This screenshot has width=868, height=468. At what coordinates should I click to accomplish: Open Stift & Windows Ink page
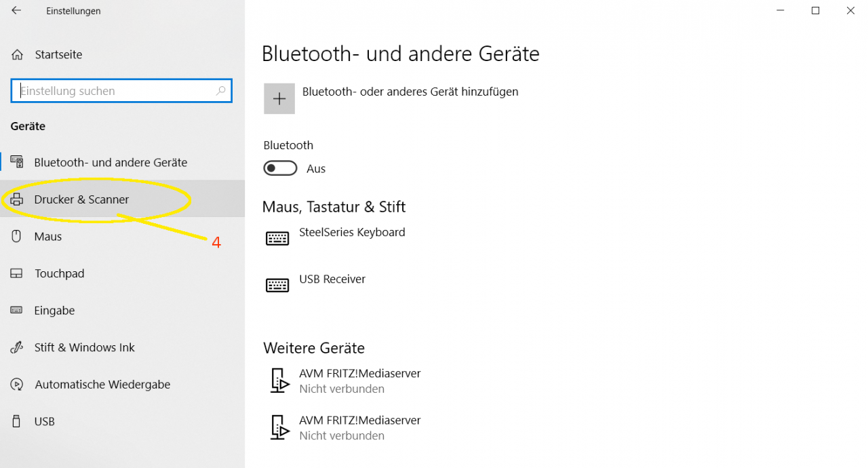click(x=122, y=347)
